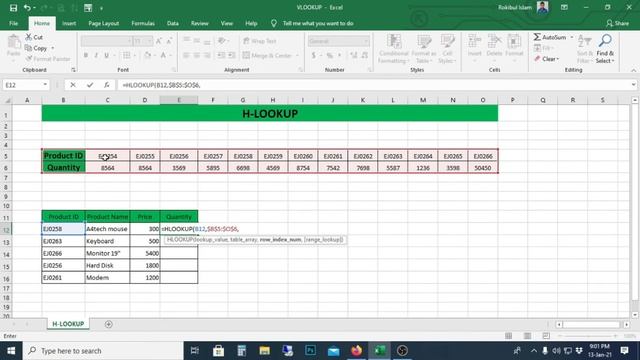Image resolution: width=640 pixels, height=360 pixels.
Task: Click the vertical scrollbar down arrow
Action: (635, 315)
